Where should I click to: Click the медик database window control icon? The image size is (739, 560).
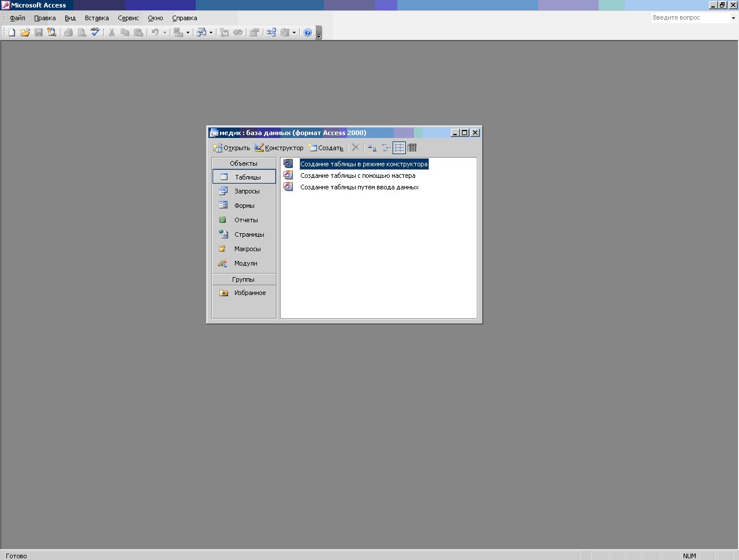(x=214, y=133)
